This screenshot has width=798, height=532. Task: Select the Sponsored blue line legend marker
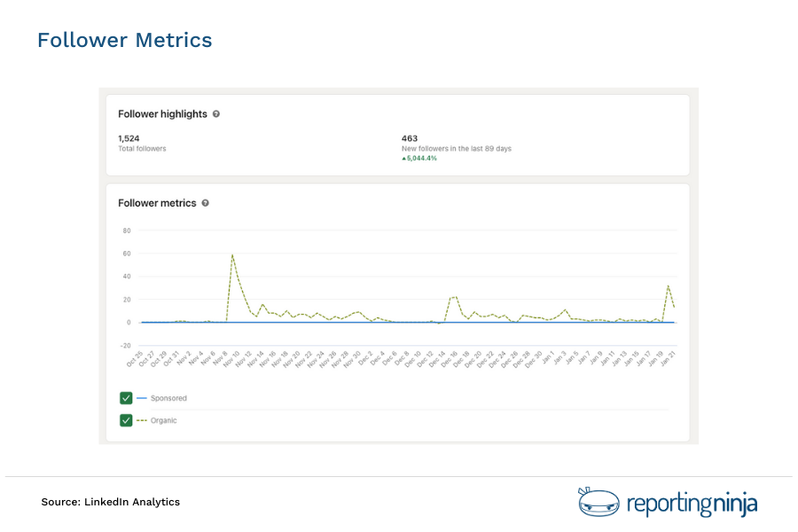point(143,398)
